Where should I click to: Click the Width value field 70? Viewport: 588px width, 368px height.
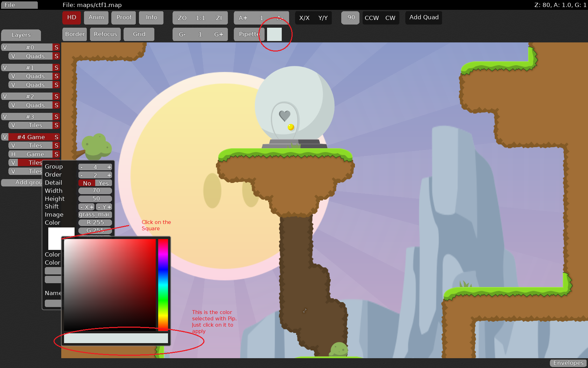point(95,191)
